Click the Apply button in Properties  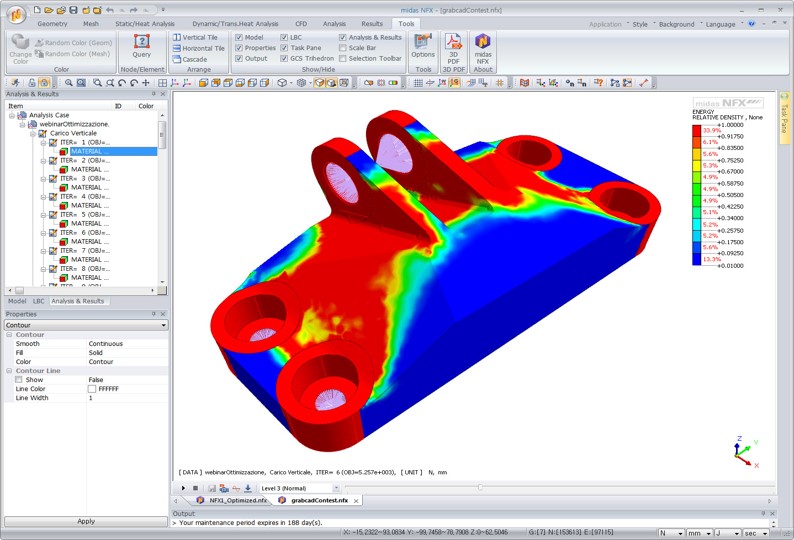(86, 522)
